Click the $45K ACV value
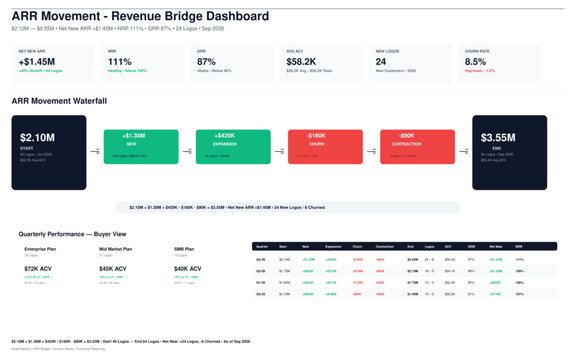This screenshot has width=576, height=360. coord(113,269)
